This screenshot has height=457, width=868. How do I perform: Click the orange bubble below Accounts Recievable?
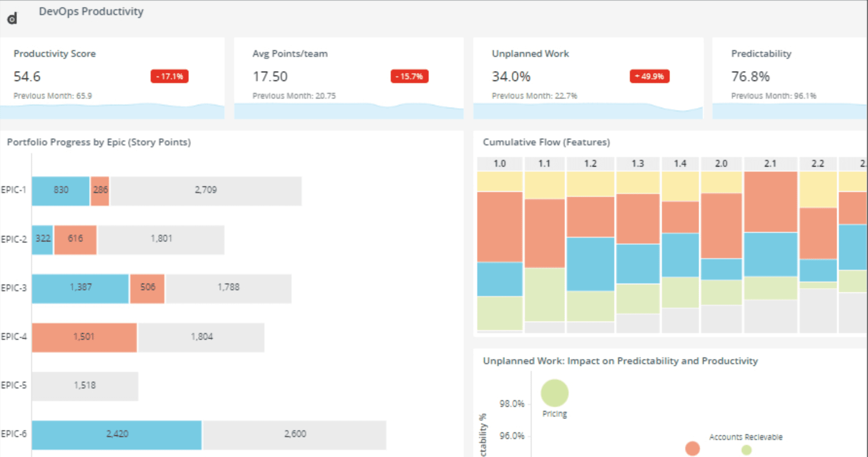[693, 448]
